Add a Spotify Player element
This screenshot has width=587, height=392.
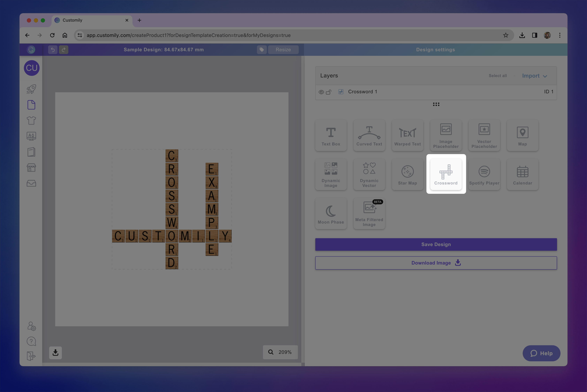pos(484,174)
